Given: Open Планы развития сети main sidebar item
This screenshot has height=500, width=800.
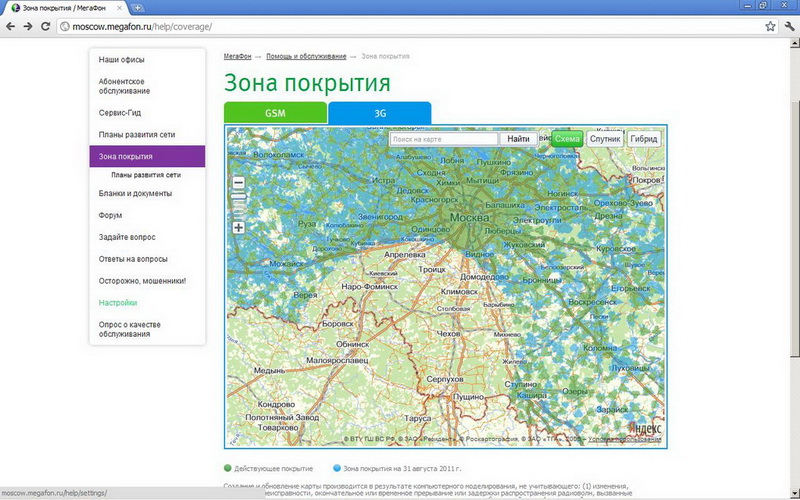Looking at the screenshot, I should coord(137,135).
